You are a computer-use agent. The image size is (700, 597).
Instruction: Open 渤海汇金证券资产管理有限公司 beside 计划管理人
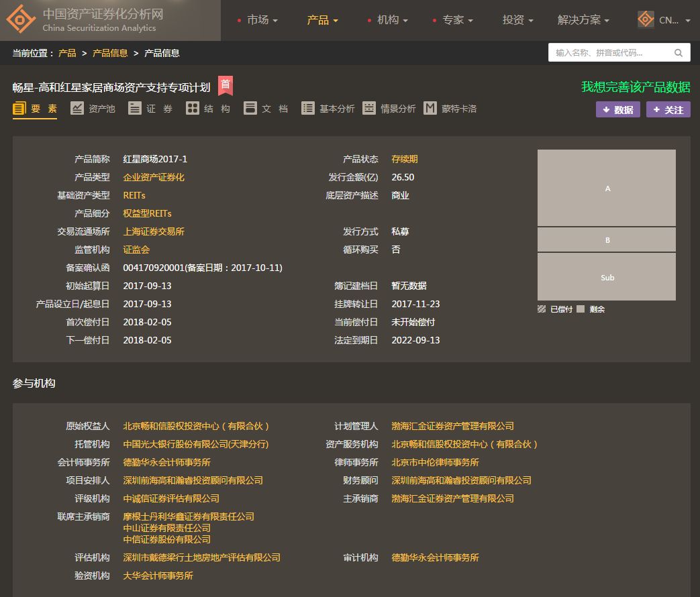click(452, 426)
